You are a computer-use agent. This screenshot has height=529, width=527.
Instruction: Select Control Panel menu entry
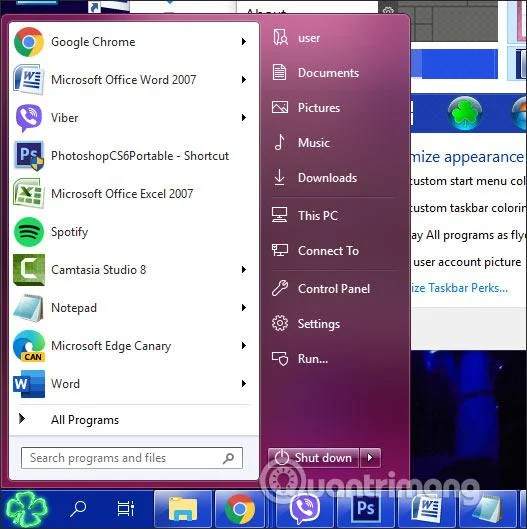pos(334,288)
